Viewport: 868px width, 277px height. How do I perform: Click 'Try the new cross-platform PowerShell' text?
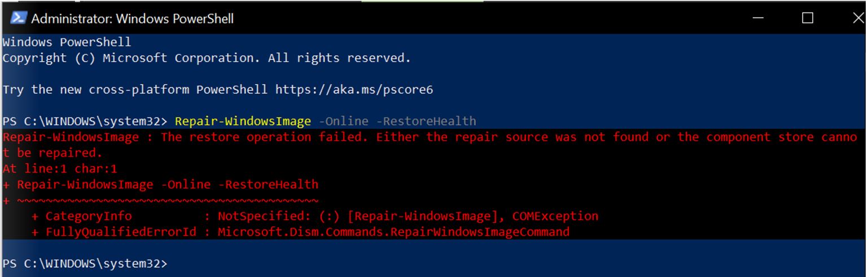click(135, 89)
